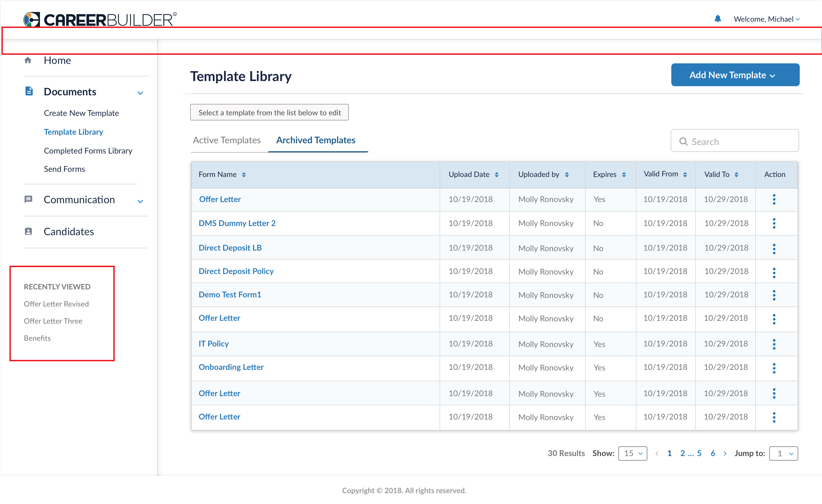Open action menu for Onboarding Letter
Image resolution: width=822 pixels, height=504 pixels.
774,368
